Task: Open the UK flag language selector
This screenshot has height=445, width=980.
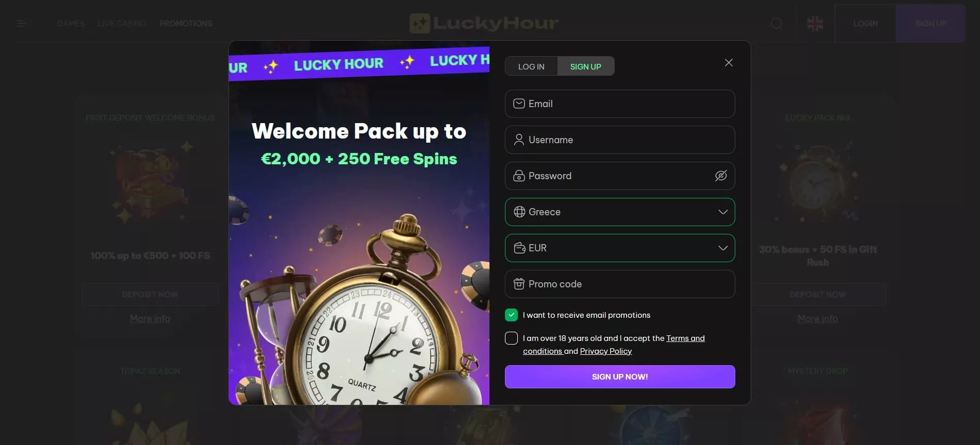Action: point(815,23)
